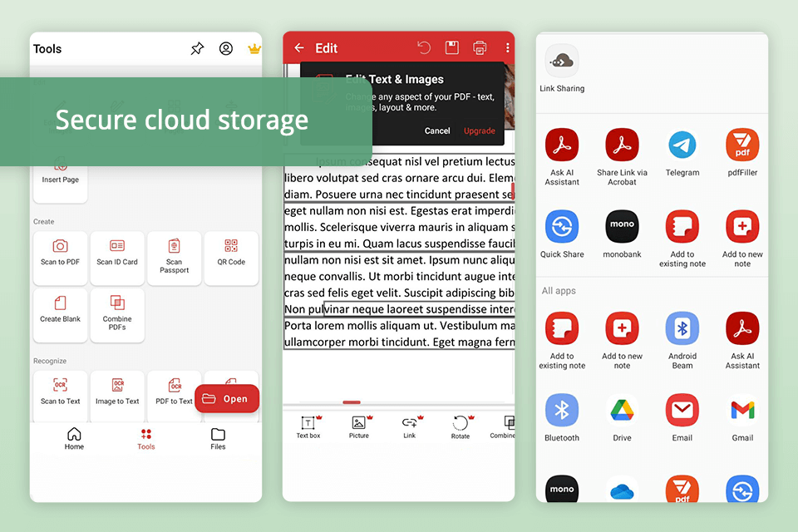This screenshot has width=798, height=532.
Task: Choose Scan ID Card tool
Action: [x=117, y=259]
